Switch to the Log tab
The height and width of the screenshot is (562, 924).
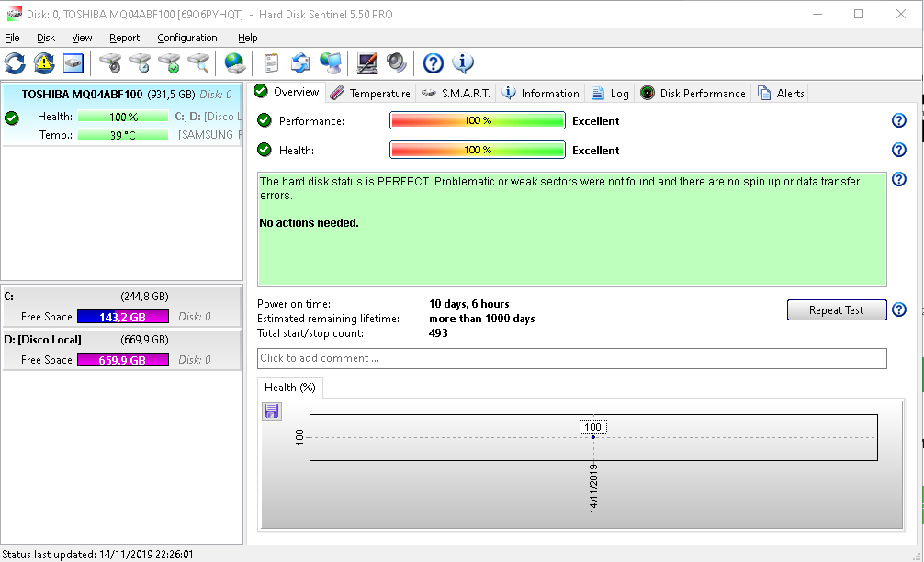coord(610,93)
